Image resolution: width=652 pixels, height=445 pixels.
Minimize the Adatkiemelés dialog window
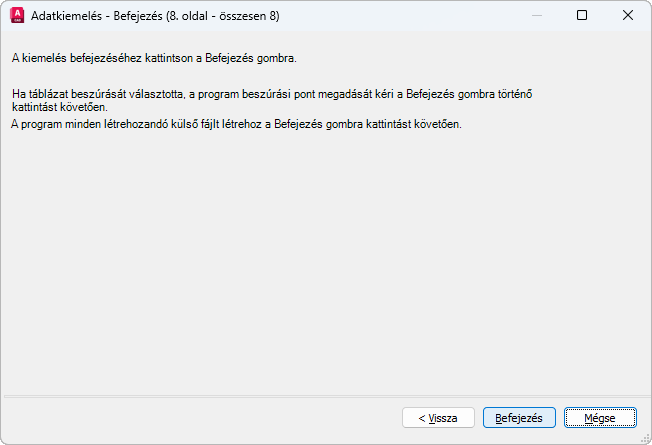537,16
